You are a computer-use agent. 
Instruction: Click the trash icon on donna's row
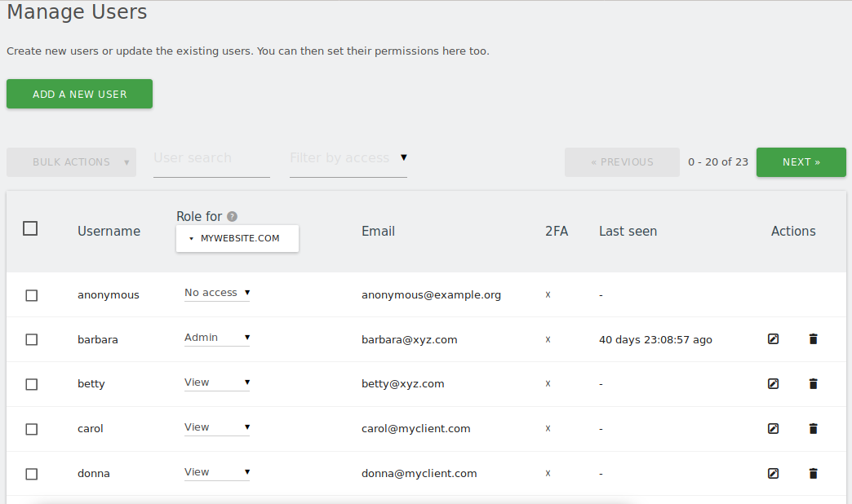[x=813, y=473]
